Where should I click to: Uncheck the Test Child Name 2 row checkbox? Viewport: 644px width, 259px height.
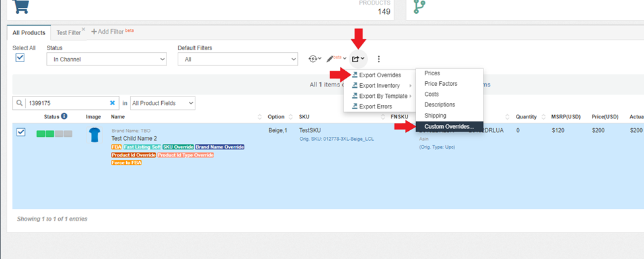(x=21, y=132)
